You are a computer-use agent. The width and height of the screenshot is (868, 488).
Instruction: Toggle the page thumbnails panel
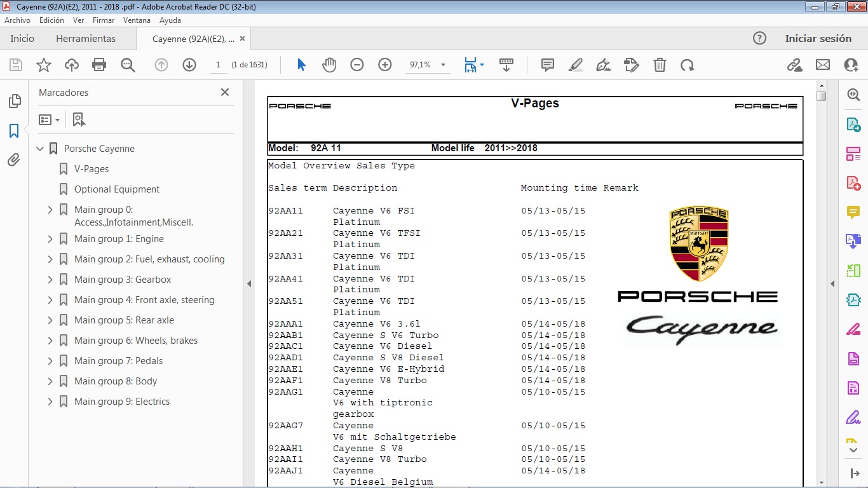click(13, 101)
